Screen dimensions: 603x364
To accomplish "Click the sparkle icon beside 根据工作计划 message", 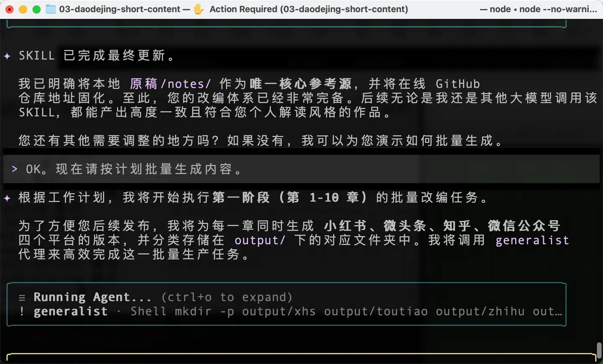I will coord(7,197).
